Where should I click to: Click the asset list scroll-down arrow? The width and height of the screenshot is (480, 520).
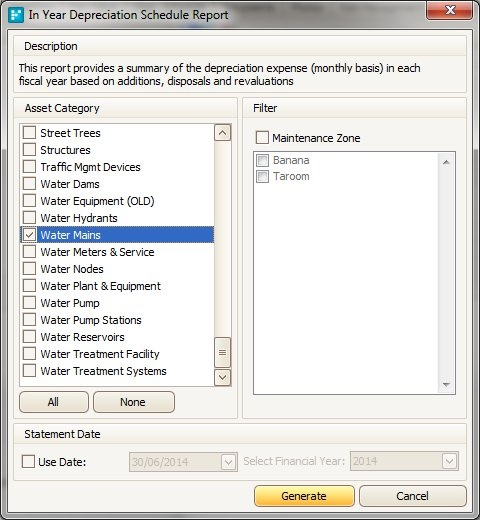(x=222, y=377)
